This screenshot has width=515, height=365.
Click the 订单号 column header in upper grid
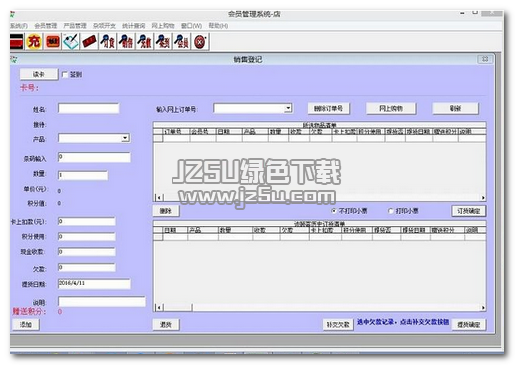(x=176, y=132)
